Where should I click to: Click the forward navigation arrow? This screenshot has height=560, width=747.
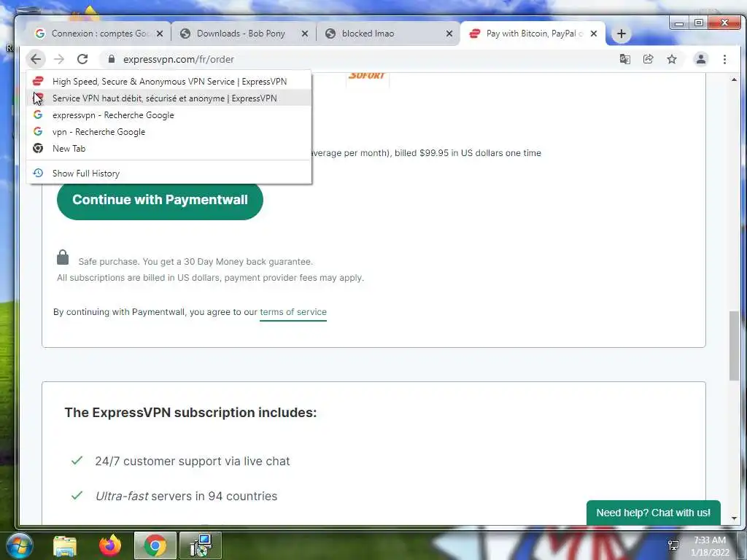[x=59, y=59]
